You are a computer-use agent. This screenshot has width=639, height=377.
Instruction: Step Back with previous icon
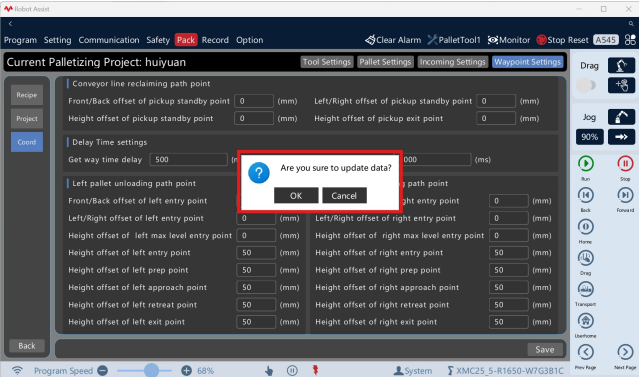pyautogui.click(x=586, y=195)
